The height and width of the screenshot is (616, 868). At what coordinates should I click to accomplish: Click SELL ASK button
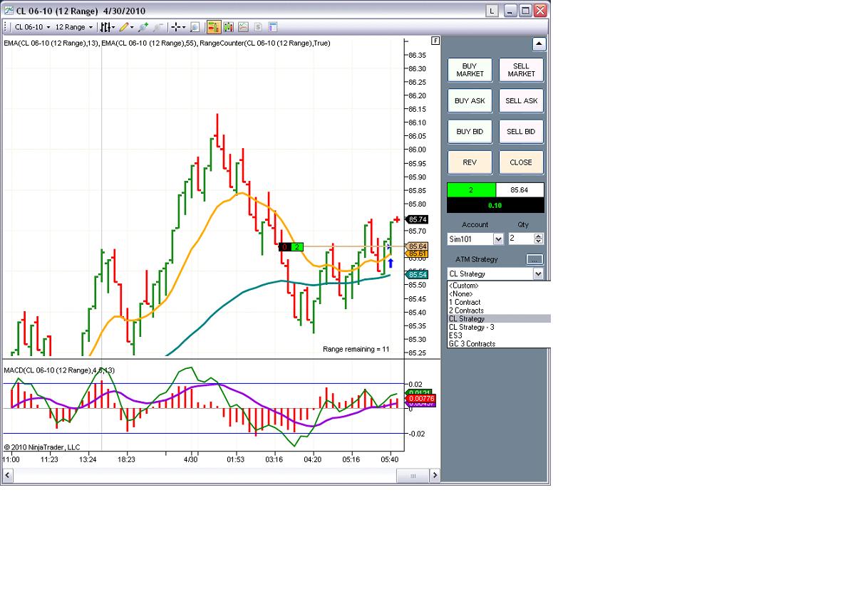521,100
